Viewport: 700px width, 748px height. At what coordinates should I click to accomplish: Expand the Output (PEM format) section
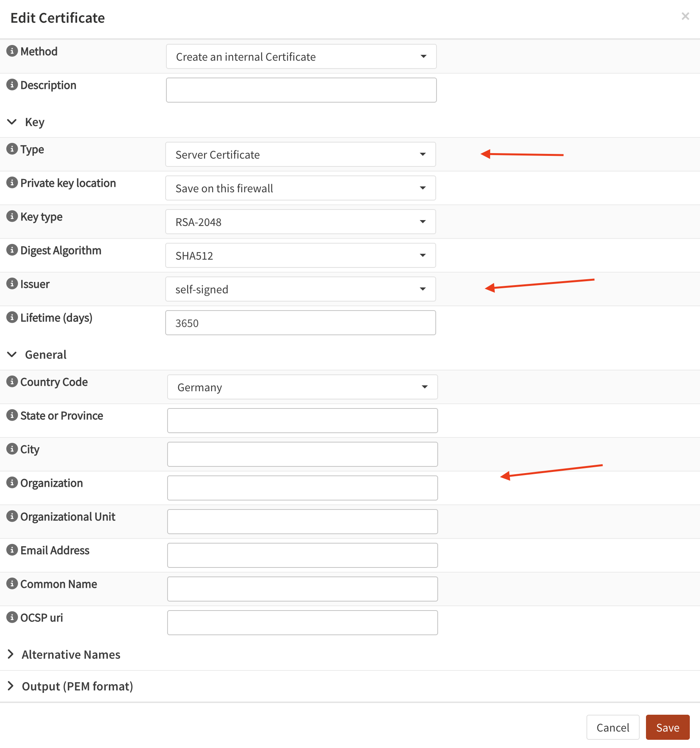coord(11,686)
